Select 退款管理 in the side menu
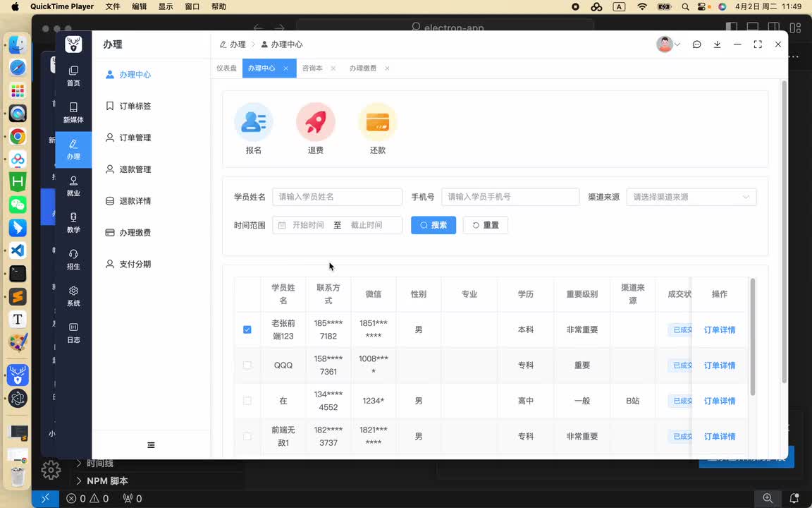This screenshot has height=508, width=812. click(x=152, y=169)
